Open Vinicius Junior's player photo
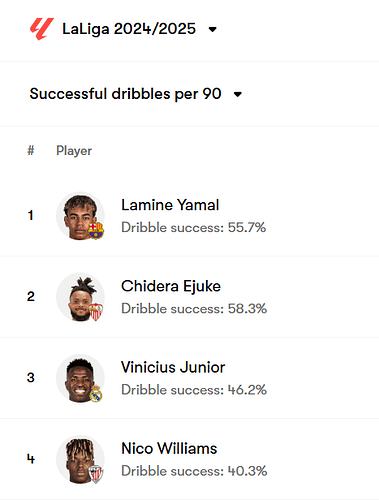 (x=80, y=378)
